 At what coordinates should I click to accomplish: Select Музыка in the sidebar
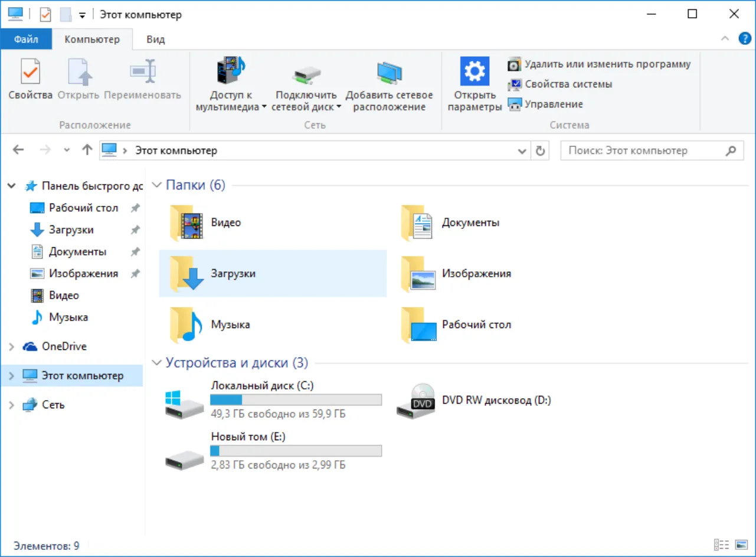pyautogui.click(x=68, y=317)
